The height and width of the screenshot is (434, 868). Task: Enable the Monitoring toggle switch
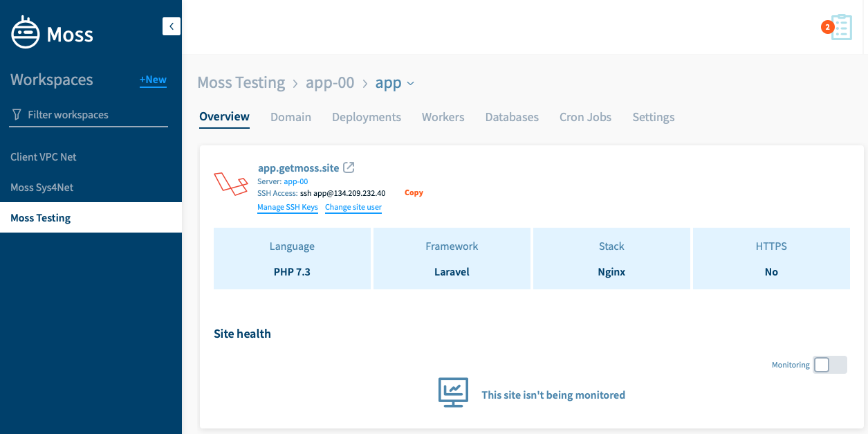click(830, 365)
